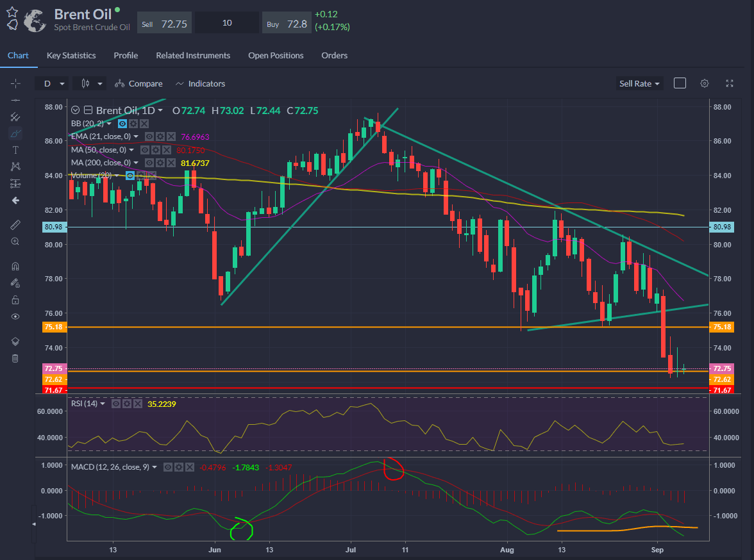Expand the RSI (14) dropdown arrow

pyautogui.click(x=103, y=404)
